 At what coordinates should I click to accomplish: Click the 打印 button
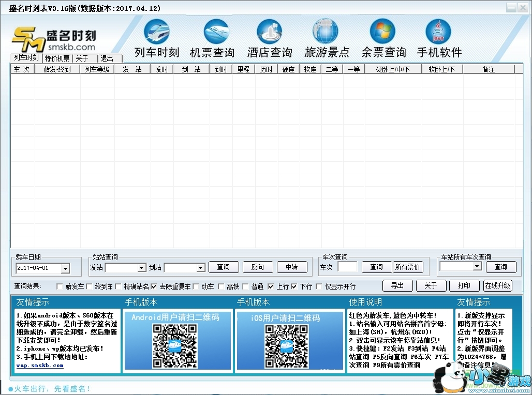click(464, 285)
